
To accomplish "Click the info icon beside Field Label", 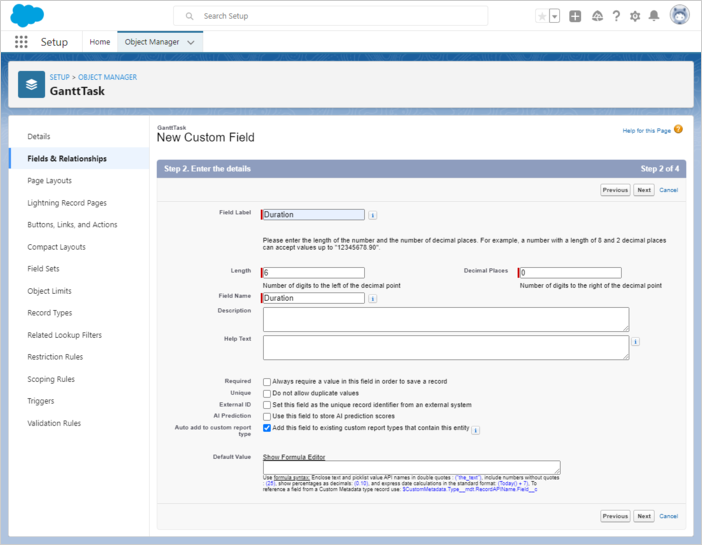I will click(x=373, y=215).
